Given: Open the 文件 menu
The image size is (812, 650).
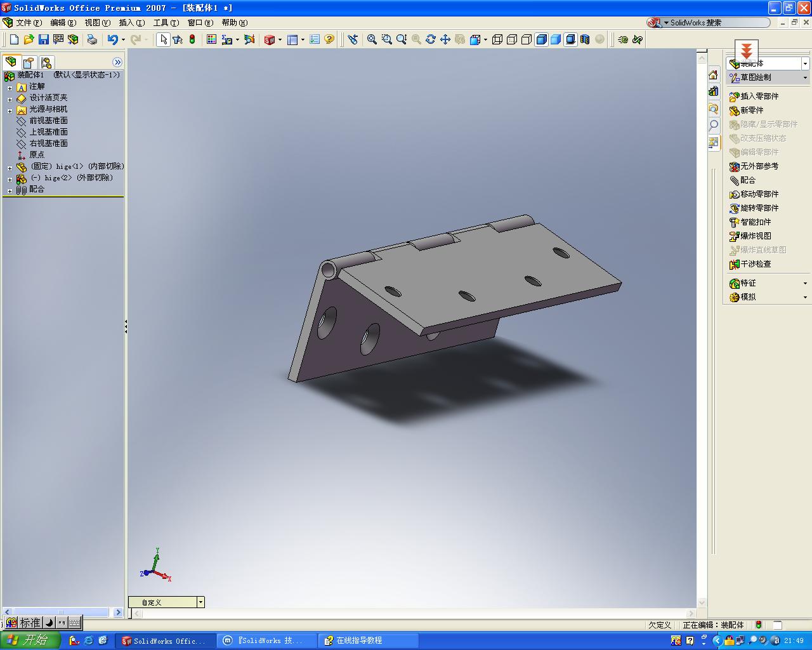Looking at the screenshot, I should (29, 23).
